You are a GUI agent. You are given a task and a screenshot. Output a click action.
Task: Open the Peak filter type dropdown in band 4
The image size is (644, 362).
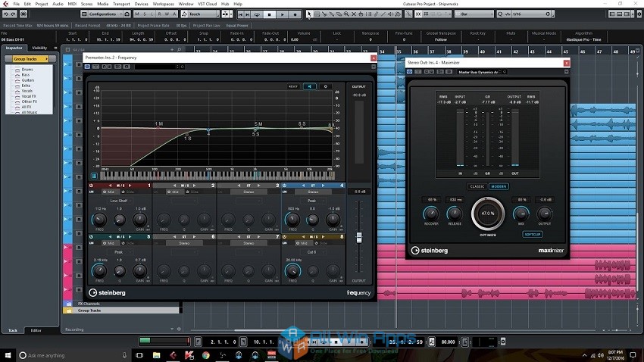[312, 201]
